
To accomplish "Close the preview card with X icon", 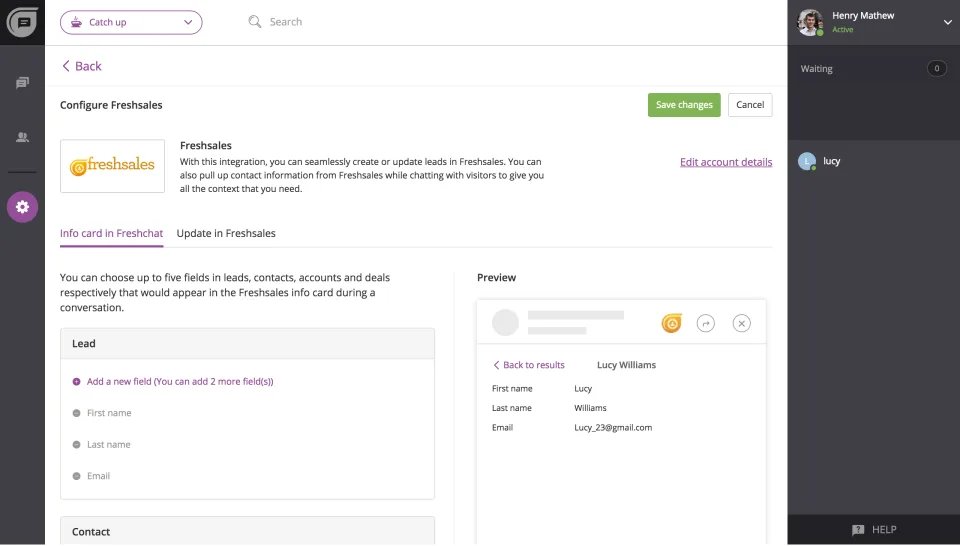I will (x=741, y=323).
